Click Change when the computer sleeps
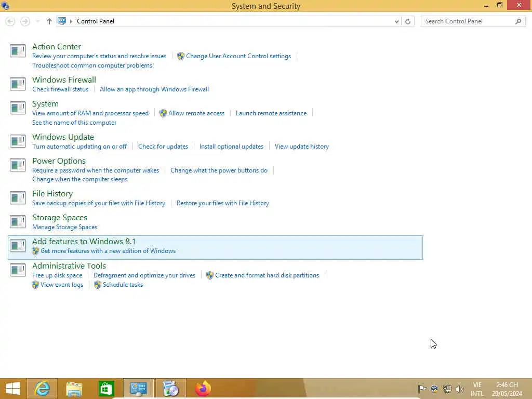 pyautogui.click(x=79, y=179)
